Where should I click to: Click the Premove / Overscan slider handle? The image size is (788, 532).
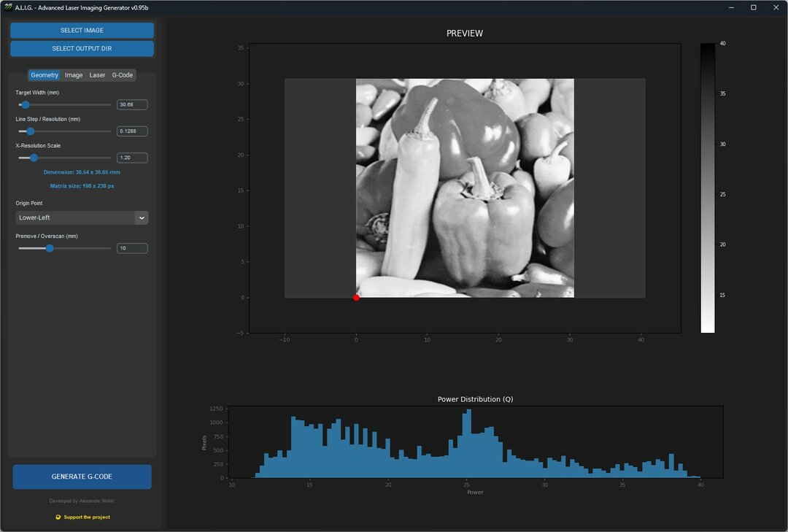pyautogui.click(x=49, y=248)
